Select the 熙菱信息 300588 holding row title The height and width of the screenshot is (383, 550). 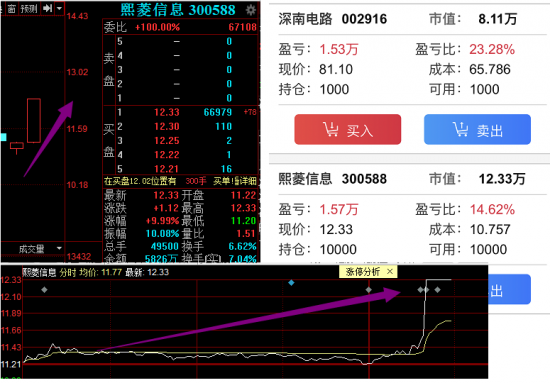pyautogui.click(x=332, y=179)
